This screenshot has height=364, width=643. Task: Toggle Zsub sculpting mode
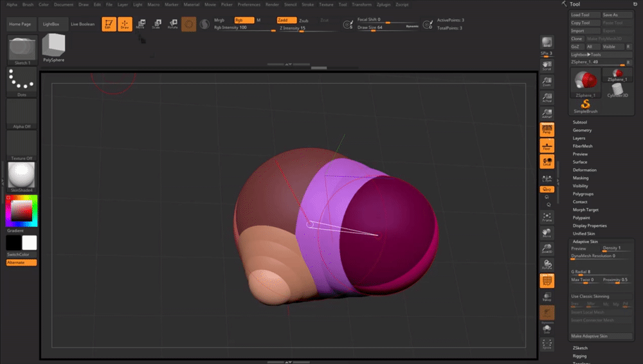tap(303, 21)
